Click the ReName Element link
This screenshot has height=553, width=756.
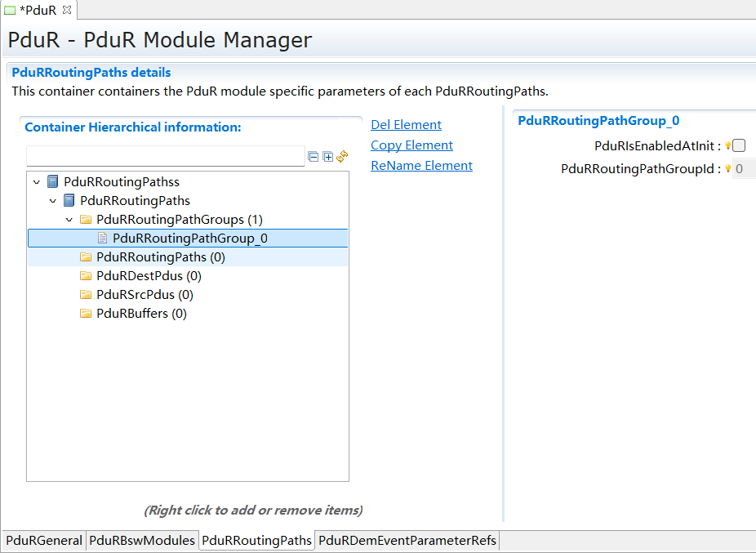[421, 165]
